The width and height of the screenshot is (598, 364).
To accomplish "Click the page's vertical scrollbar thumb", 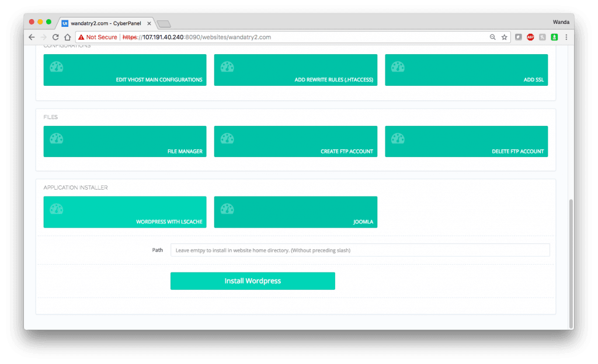I will pos(571,263).
